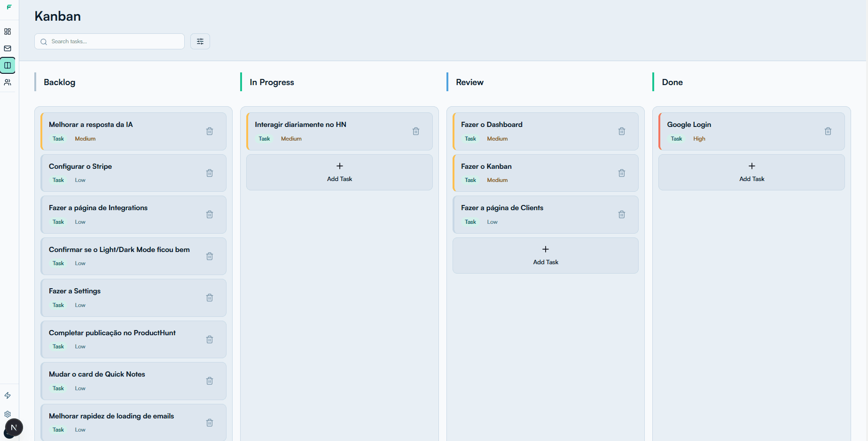Open 'Confirmar se o Light/Dark Mode ficou bem'
Image resolution: width=868 pixels, height=441 pixels.
point(133,256)
